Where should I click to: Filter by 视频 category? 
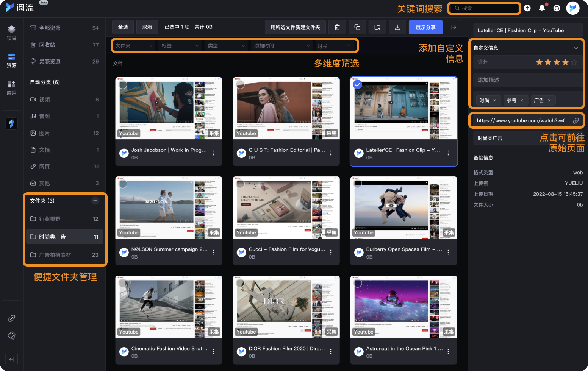pos(64,100)
